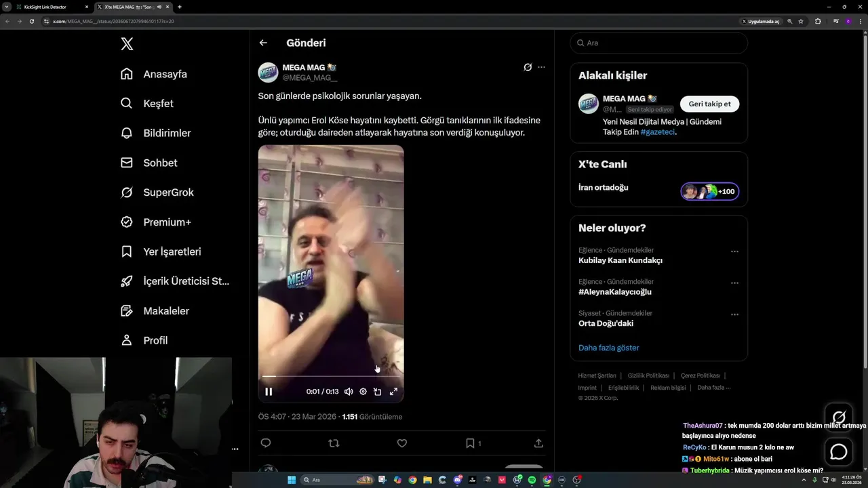The height and width of the screenshot is (488, 868).
Task: Open a new browser tab
Action: (x=179, y=7)
